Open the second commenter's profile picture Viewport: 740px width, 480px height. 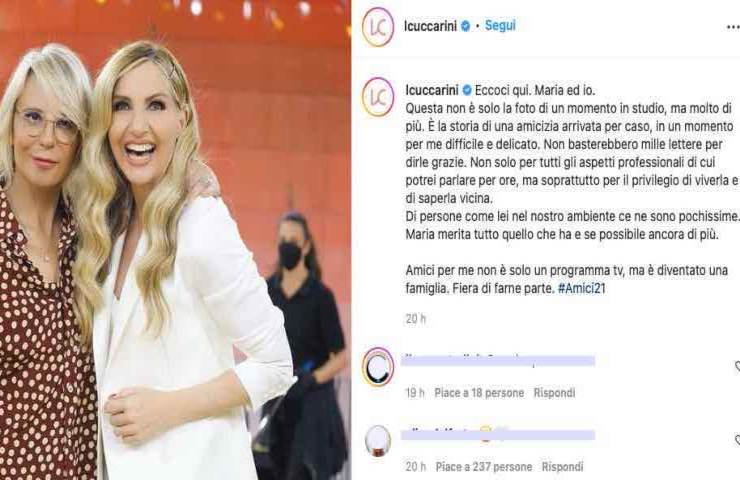pyautogui.click(x=378, y=440)
